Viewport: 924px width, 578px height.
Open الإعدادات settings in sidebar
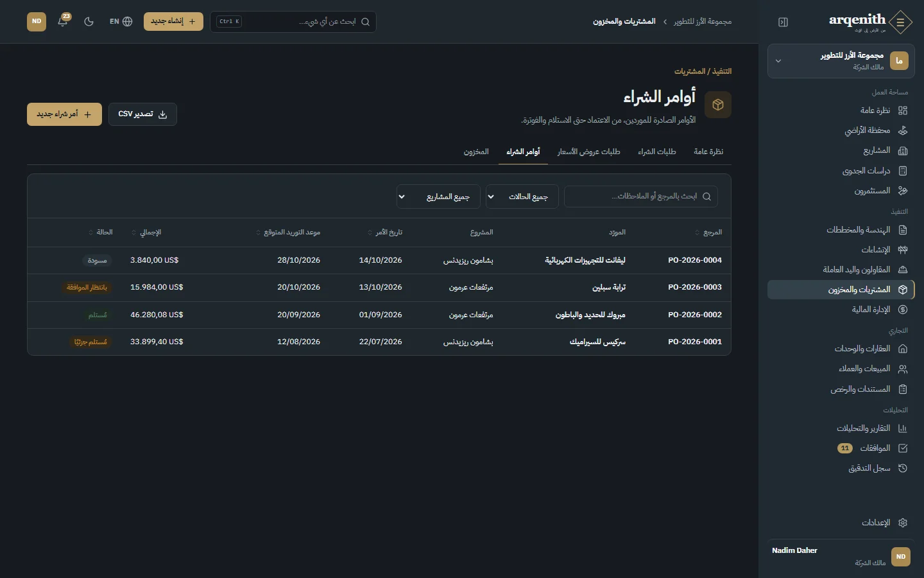[841, 523]
